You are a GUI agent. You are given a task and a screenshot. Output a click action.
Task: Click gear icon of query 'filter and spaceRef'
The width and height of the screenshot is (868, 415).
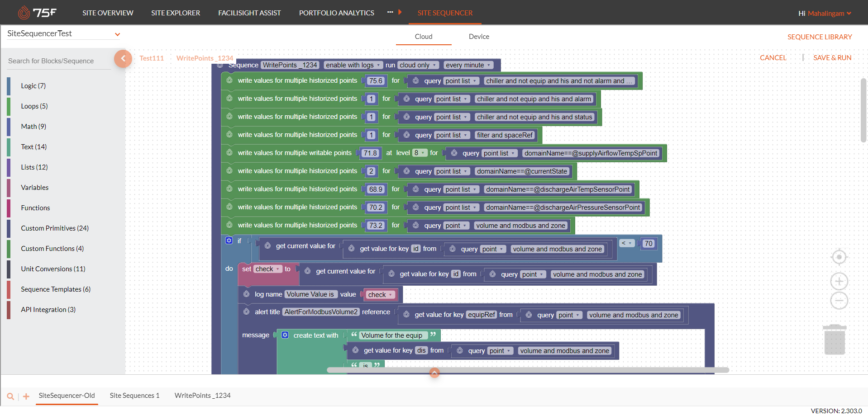tap(406, 135)
